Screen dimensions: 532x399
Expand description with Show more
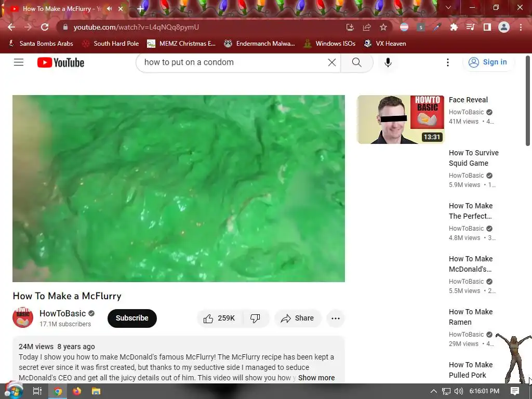316,378
